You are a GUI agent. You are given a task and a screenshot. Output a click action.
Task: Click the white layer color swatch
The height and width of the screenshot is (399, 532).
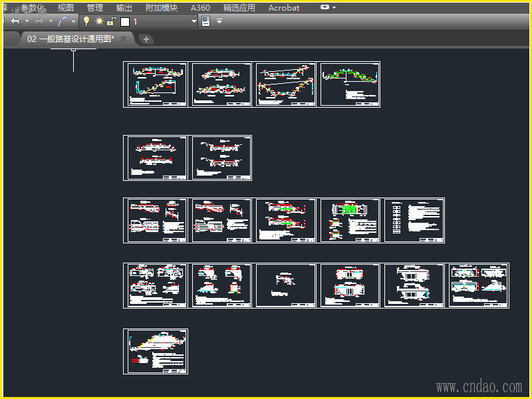(x=124, y=22)
